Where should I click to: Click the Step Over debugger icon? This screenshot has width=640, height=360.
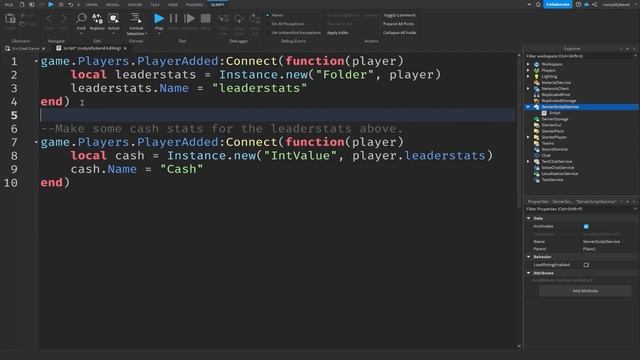click(x=239, y=19)
